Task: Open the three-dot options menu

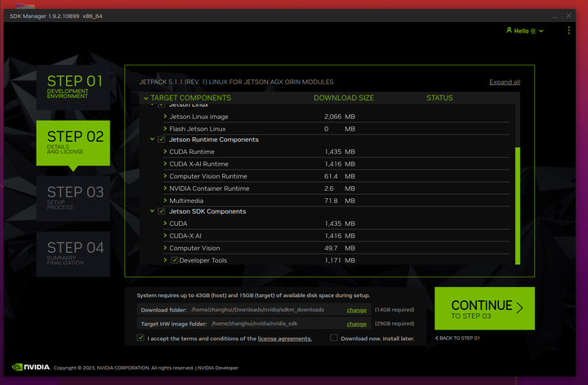Action: point(568,30)
